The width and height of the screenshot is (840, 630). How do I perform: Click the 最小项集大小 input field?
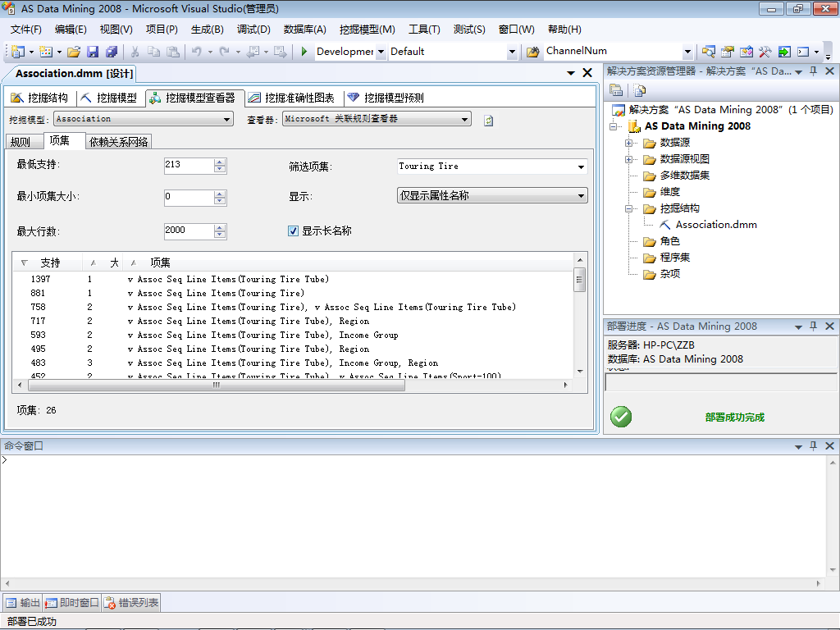[x=189, y=197]
